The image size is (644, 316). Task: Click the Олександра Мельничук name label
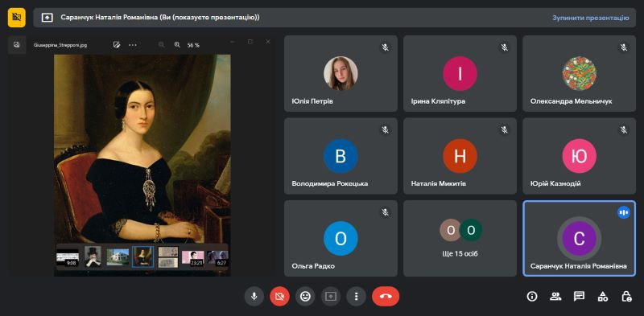point(571,101)
